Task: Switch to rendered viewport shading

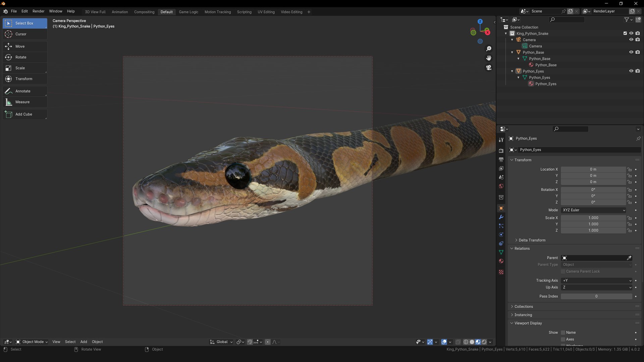Action: click(484, 342)
